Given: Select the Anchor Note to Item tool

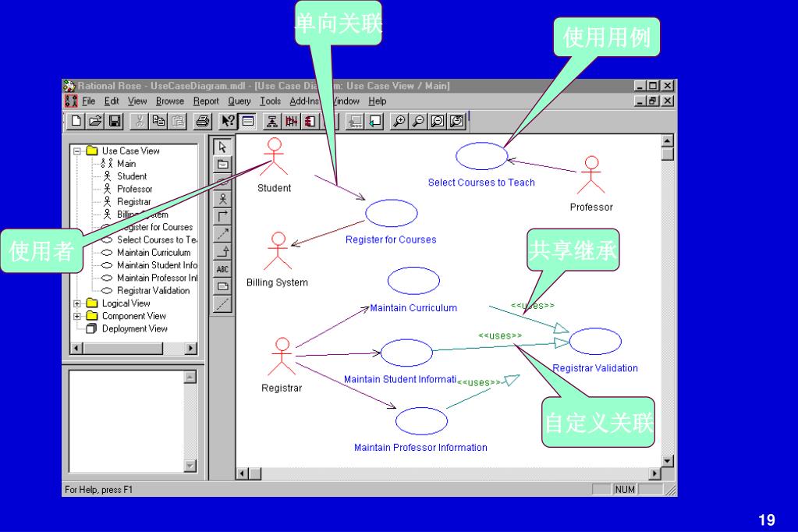Looking at the screenshot, I should 222,304.
